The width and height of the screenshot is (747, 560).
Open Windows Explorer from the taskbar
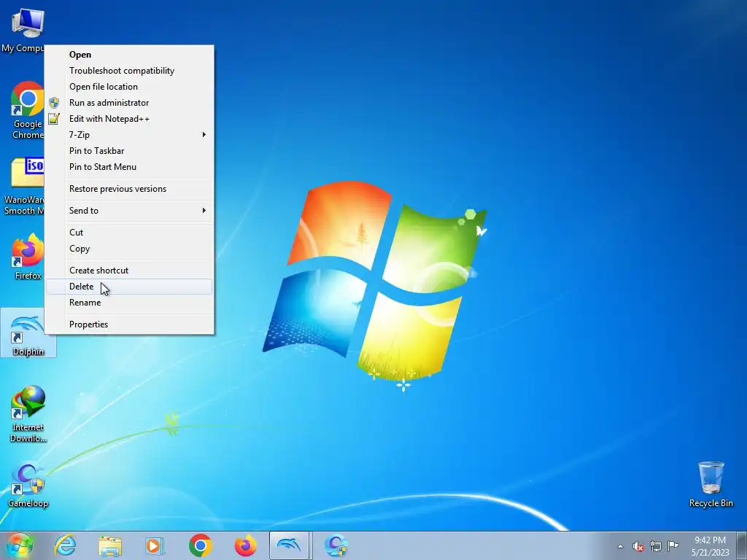coord(110,545)
